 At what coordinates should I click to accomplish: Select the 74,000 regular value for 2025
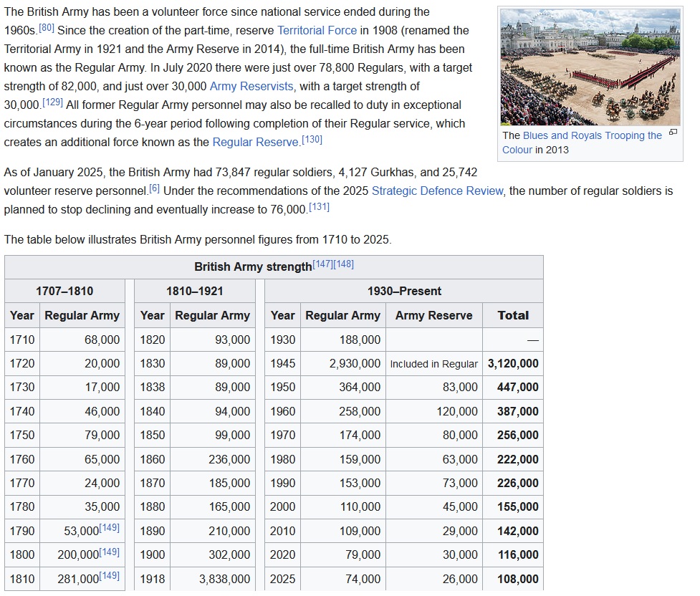click(x=363, y=579)
